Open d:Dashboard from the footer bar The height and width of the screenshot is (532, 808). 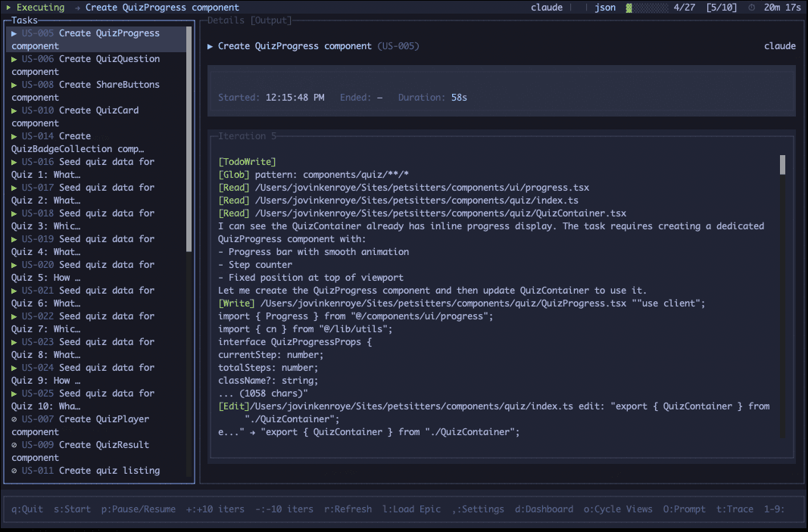(x=544, y=509)
